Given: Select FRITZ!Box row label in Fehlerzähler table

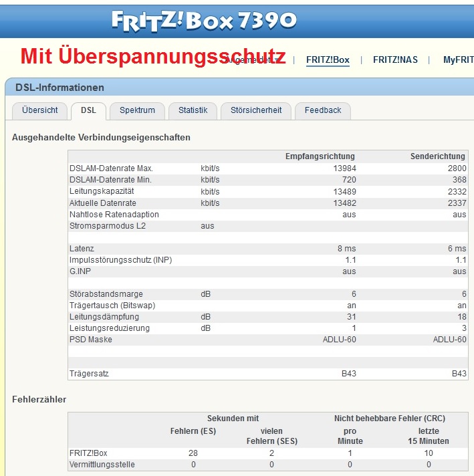Looking at the screenshot, I should tap(88, 453).
